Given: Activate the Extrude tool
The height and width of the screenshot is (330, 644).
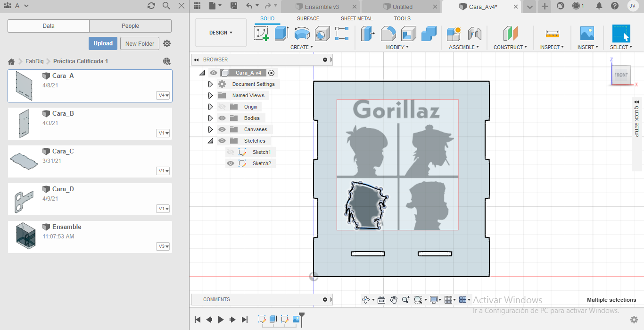Looking at the screenshot, I should click(x=281, y=34).
